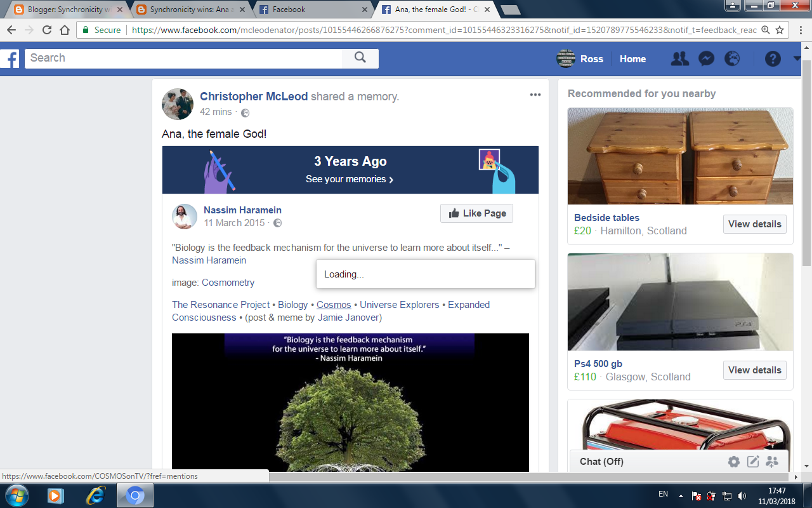Open the underlined Cosmos link

pyautogui.click(x=334, y=305)
